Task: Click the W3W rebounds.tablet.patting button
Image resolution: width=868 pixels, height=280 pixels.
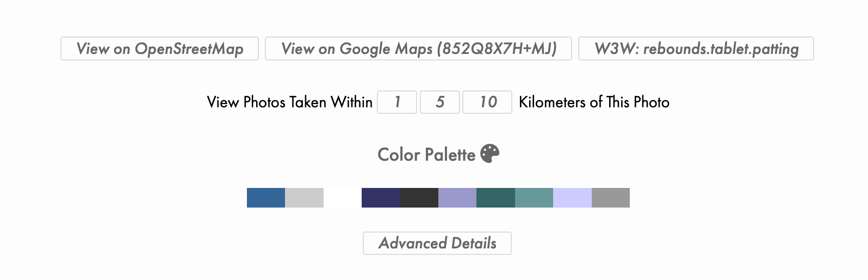Action: pyautogui.click(x=696, y=48)
